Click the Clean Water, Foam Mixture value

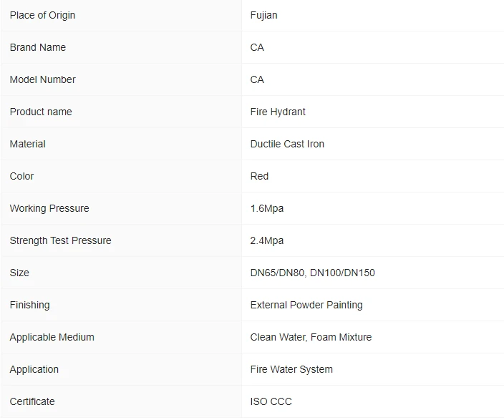point(311,337)
